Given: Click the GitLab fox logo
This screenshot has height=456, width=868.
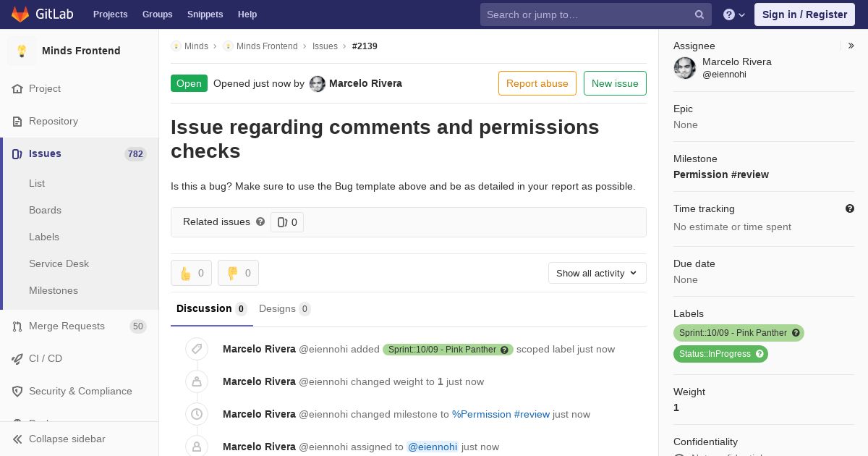Looking at the screenshot, I should pos(20,14).
